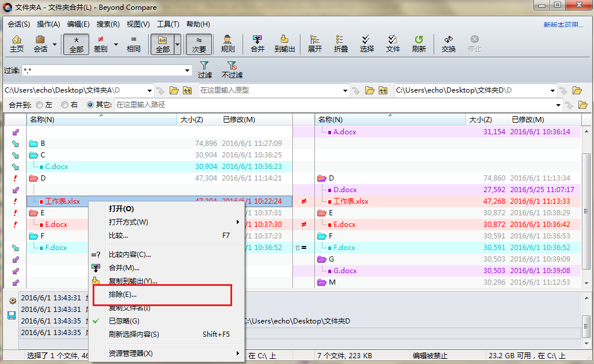Open the 工具(T) menu
The height and width of the screenshot is (364, 594).
click(168, 24)
